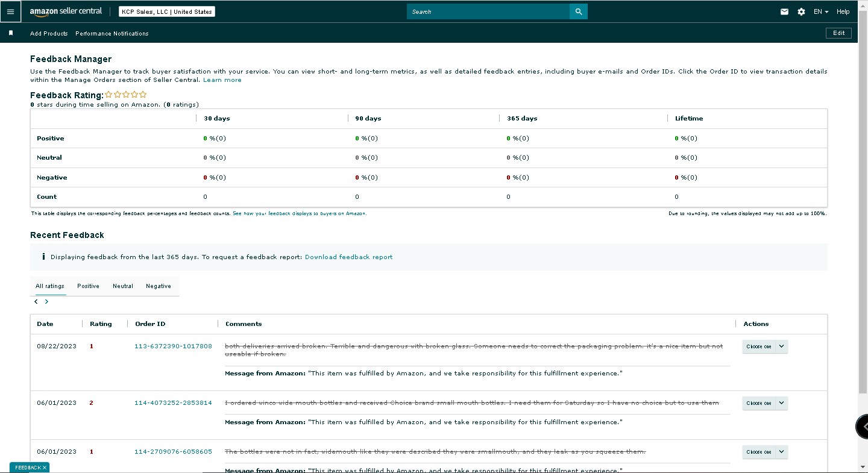This screenshot has width=868, height=473.
Task: Go to next feedback page arrow
Action: (46, 301)
